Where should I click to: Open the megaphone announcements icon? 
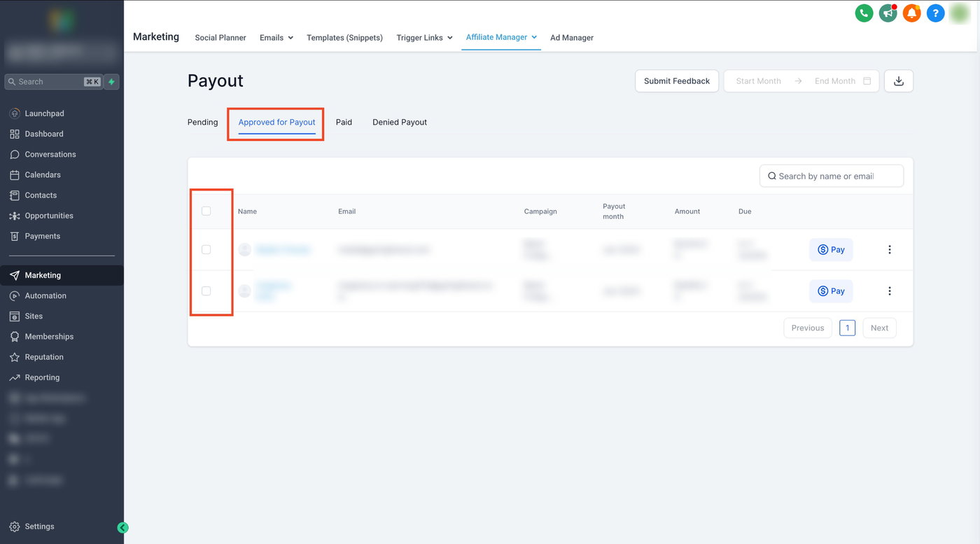pos(888,13)
